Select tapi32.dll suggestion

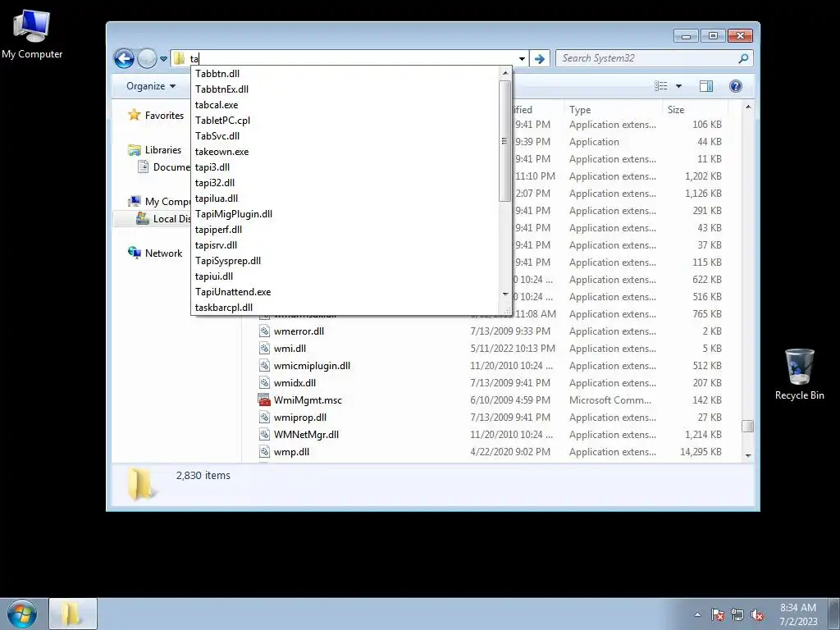click(x=345, y=183)
